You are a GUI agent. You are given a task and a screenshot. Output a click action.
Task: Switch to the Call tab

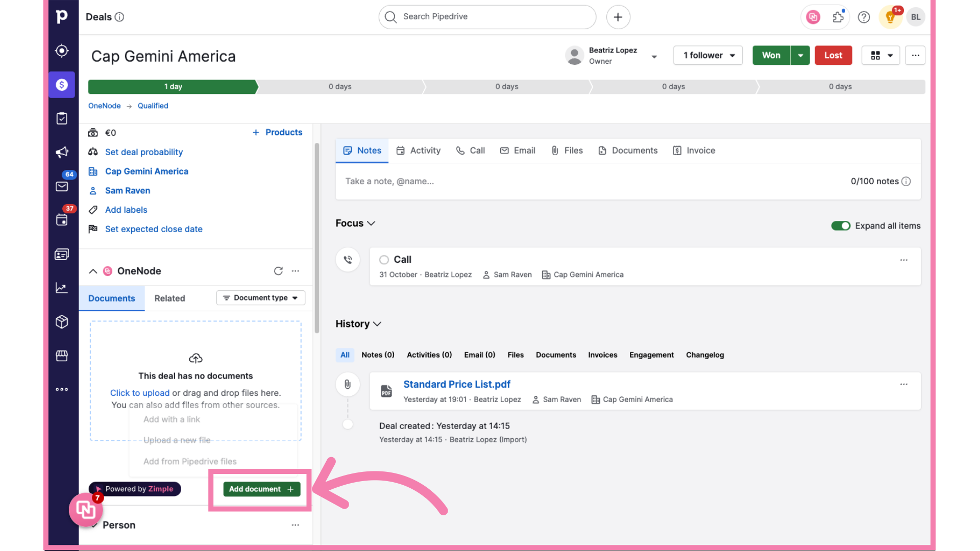(x=471, y=151)
